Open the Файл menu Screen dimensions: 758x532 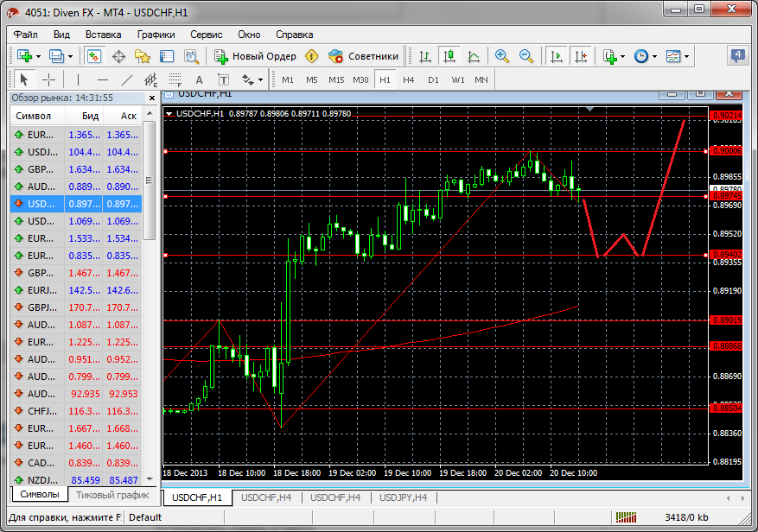[25, 35]
